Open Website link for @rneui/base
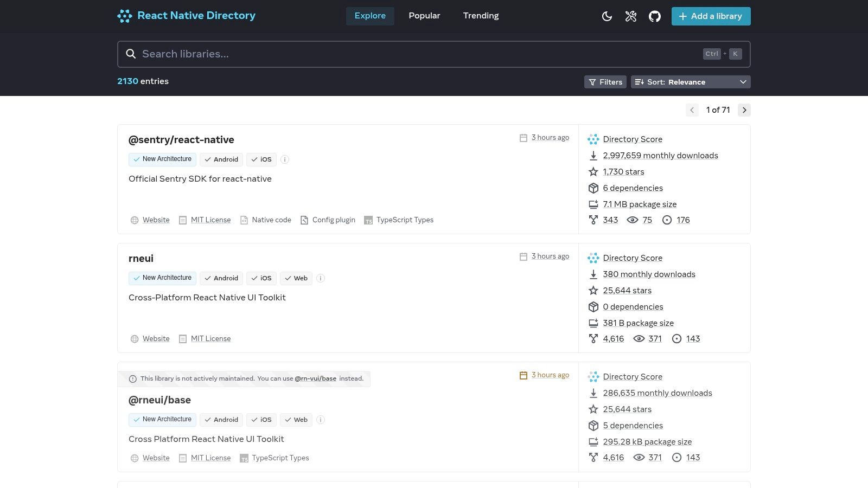This screenshot has width=868, height=488. point(156,458)
